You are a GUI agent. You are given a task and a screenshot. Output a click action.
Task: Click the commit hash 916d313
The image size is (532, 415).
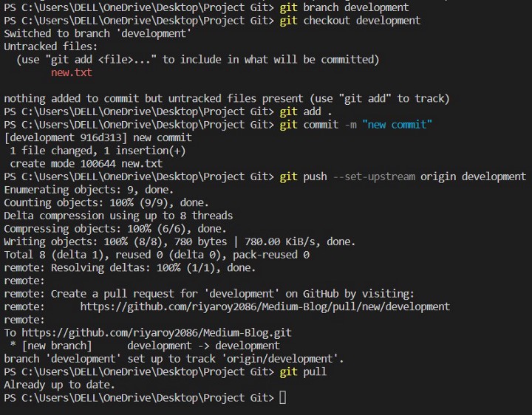tap(100, 137)
